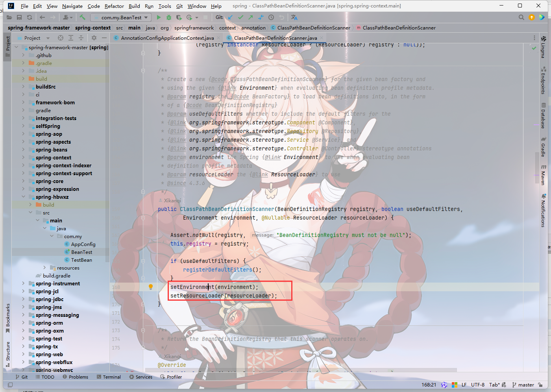Click the yellow intention lightbulb at line 168
551x392 pixels.
point(150,287)
